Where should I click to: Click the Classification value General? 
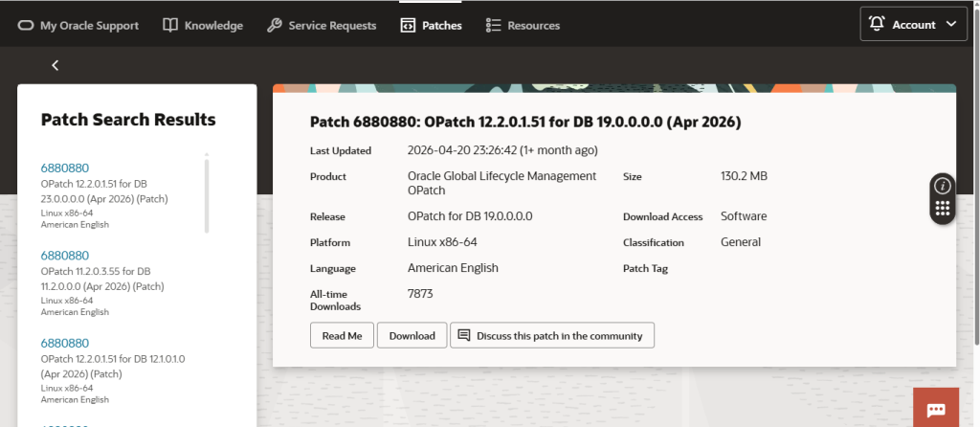point(741,242)
